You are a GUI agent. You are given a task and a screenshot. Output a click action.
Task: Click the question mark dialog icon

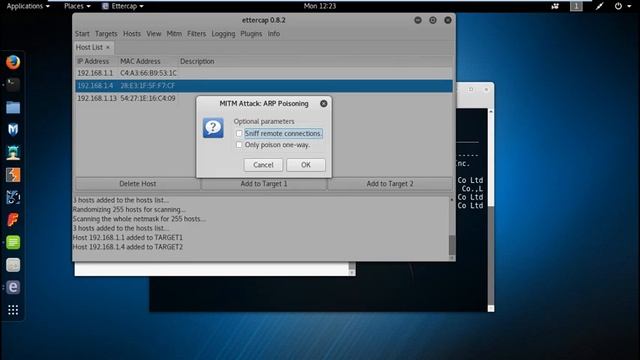point(213,128)
